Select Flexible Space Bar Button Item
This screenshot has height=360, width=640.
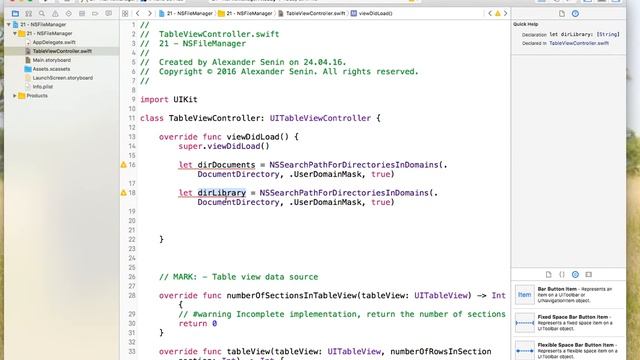(x=568, y=350)
